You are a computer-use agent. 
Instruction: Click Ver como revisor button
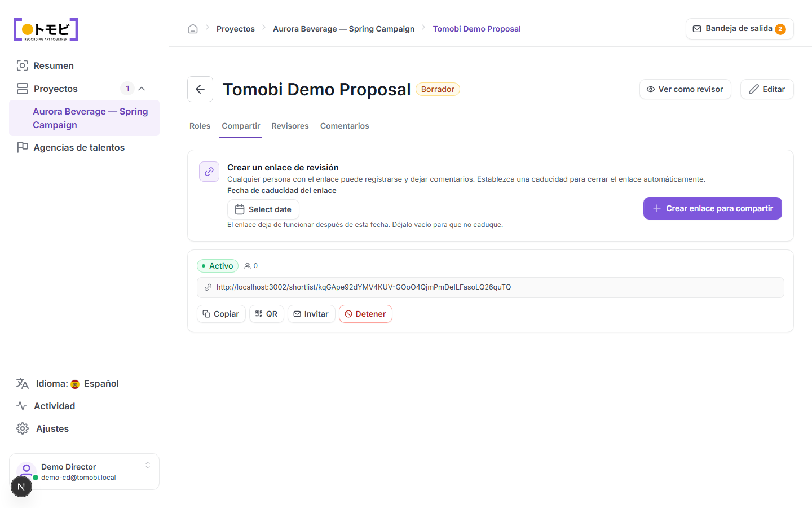pos(685,89)
